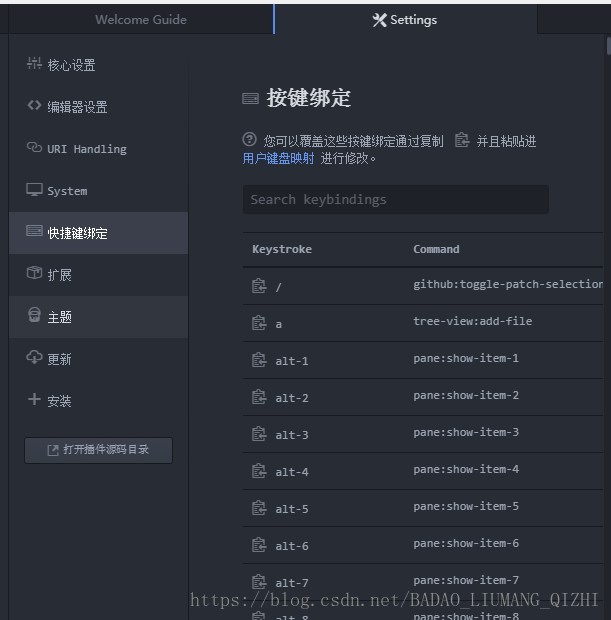The height and width of the screenshot is (620, 611).
Task: Click the clipboard icon in the help text
Action: coord(462,140)
